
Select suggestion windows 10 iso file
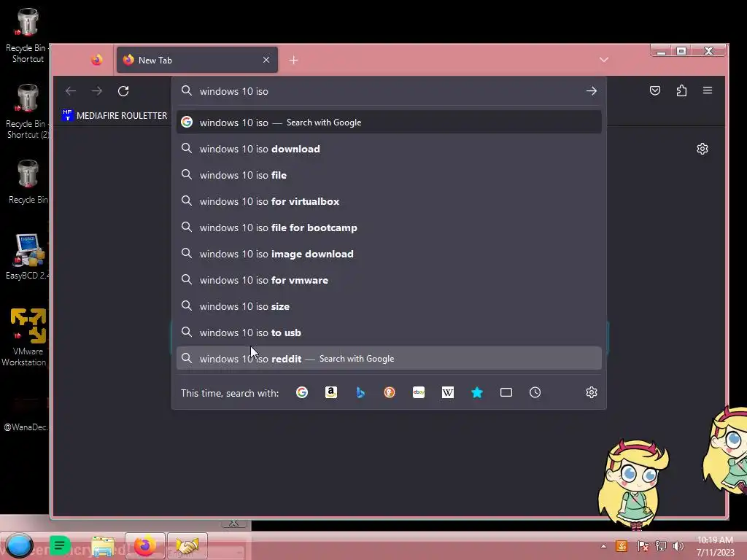point(389,175)
